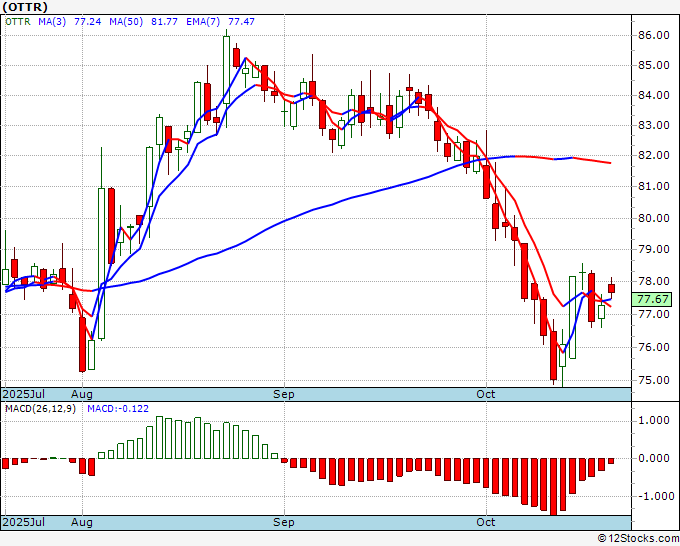This screenshot has width=680, height=546.
Task: Click the 80.00 price axis label
Action: tap(654, 218)
